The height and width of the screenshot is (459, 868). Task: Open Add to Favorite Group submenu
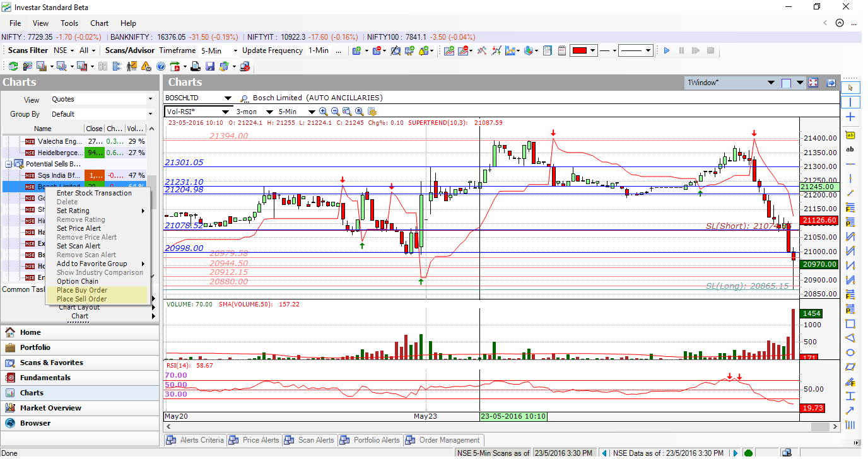point(97,264)
